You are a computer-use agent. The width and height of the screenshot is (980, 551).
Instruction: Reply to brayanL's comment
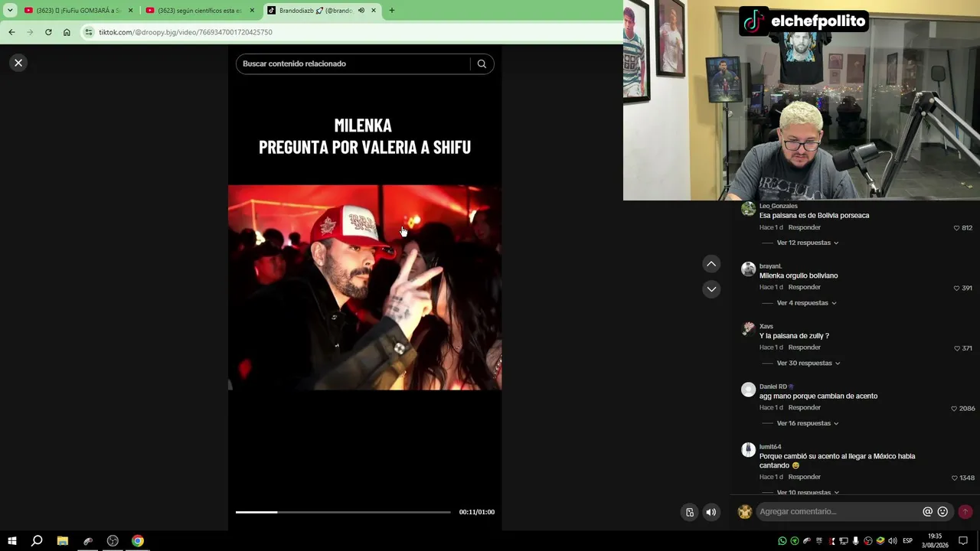(804, 287)
